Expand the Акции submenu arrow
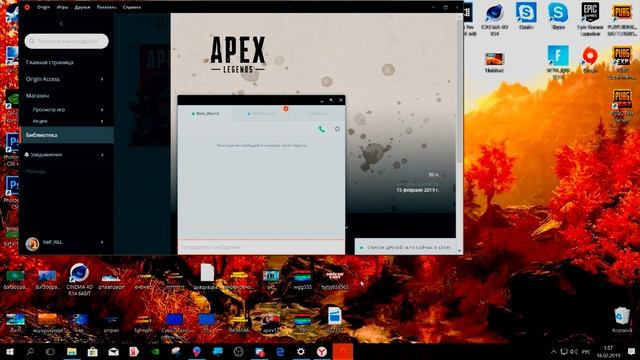 [x=102, y=121]
